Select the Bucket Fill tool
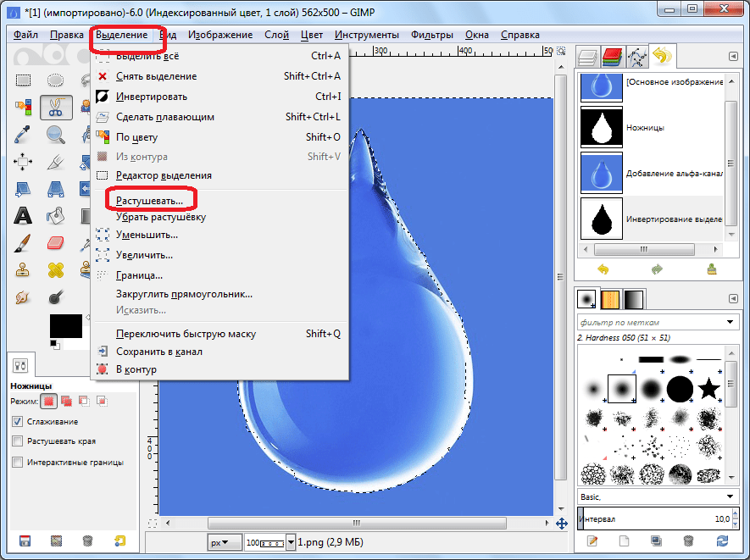 [x=55, y=216]
